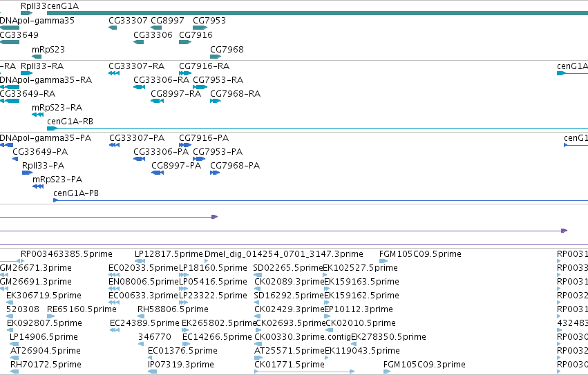
Task: Click the 346770 feature label
Action: 155,337
